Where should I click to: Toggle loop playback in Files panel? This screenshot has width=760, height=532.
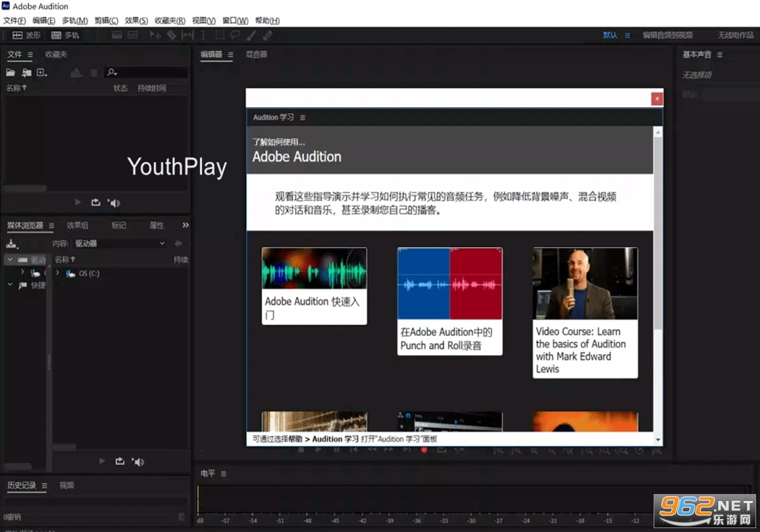96,202
